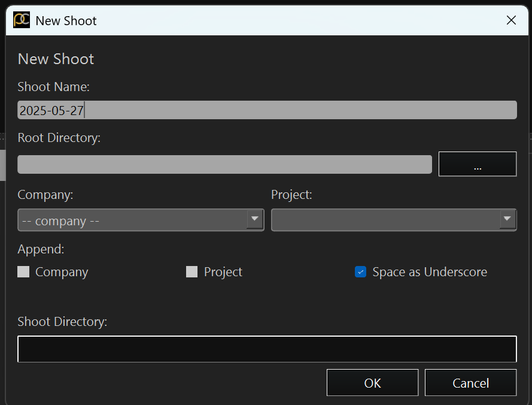This screenshot has width=532, height=405.
Task: Click the Shoot Directory output field
Action: click(267, 349)
